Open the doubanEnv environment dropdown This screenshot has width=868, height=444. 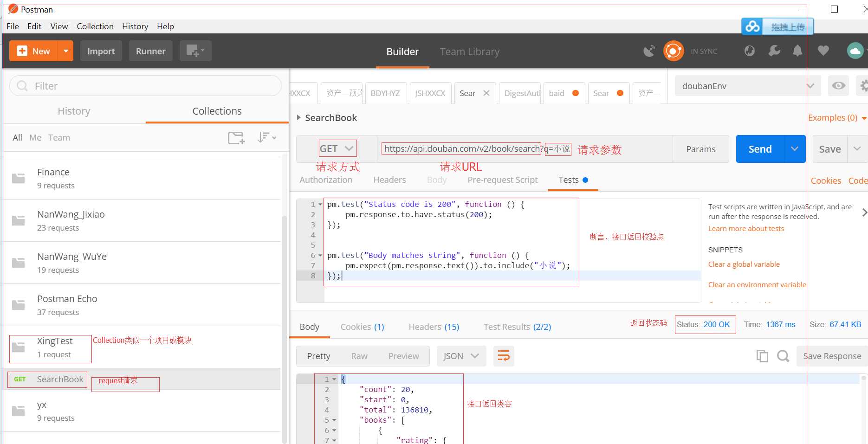click(748, 86)
